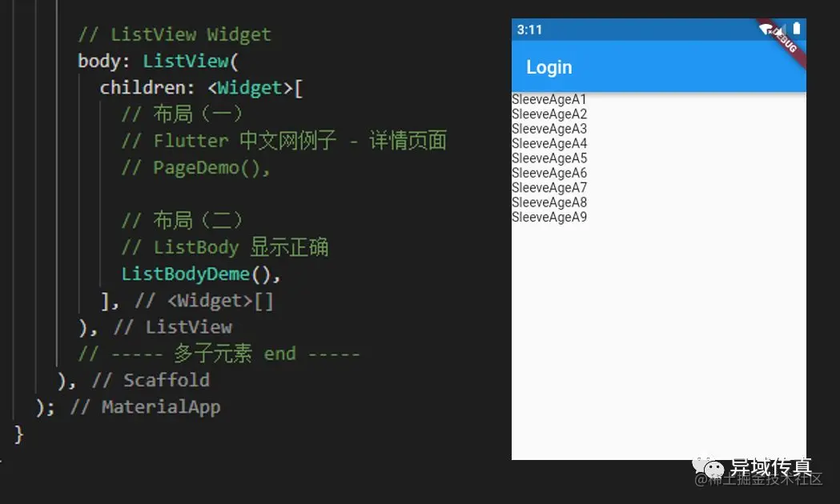This screenshot has height=504, width=840.
Task: Select the SleeveAgeA9 list item
Action: pos(549,218)
